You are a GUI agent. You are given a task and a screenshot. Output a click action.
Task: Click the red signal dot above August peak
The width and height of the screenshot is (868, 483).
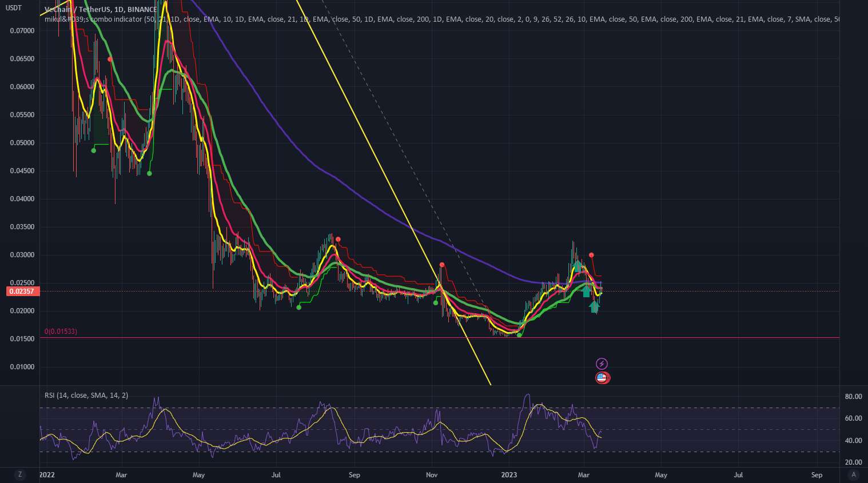point(338,239)
